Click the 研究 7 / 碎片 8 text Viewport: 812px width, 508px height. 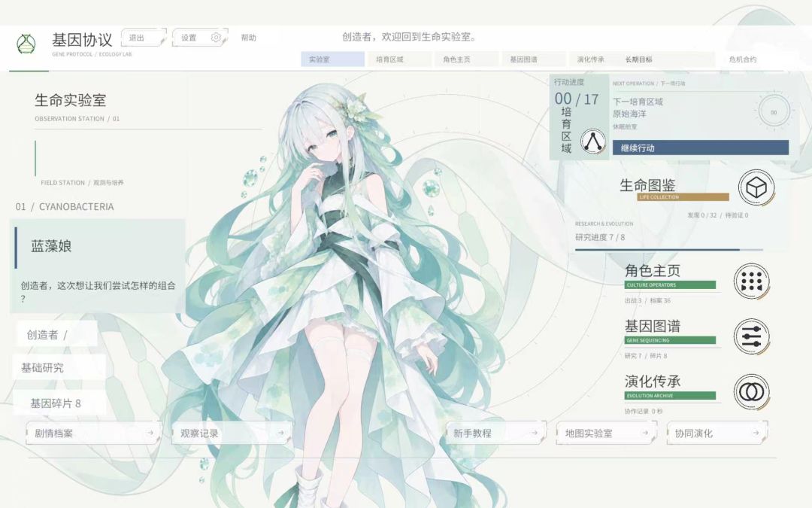coord(646,356)
